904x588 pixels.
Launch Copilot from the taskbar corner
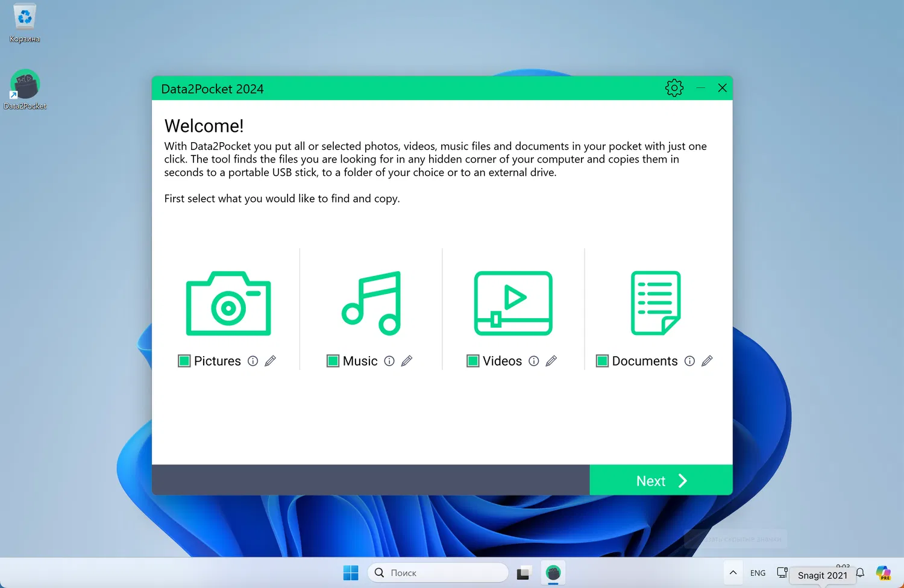point(884,573)
